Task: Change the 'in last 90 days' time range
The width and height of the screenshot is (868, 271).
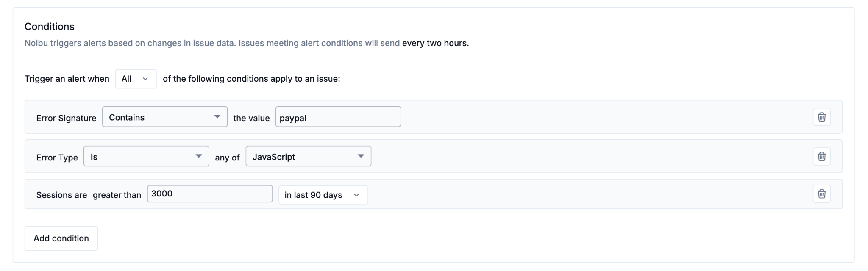Action: coord(323,195)
